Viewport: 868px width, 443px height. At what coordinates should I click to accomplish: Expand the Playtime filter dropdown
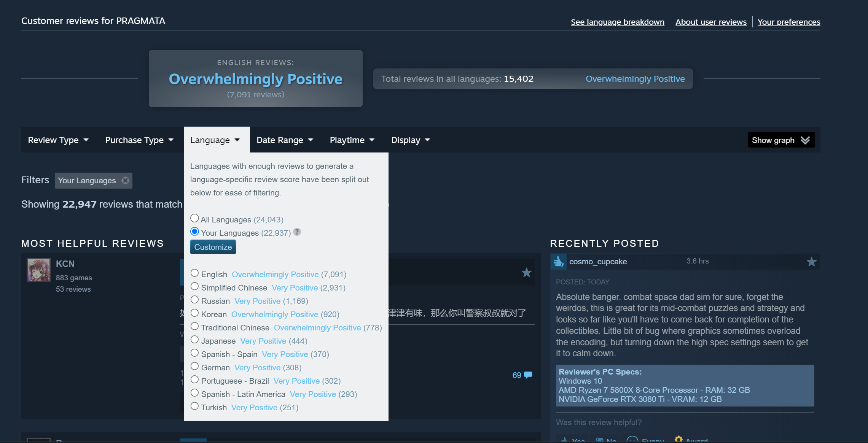click(x=352, y=140)
